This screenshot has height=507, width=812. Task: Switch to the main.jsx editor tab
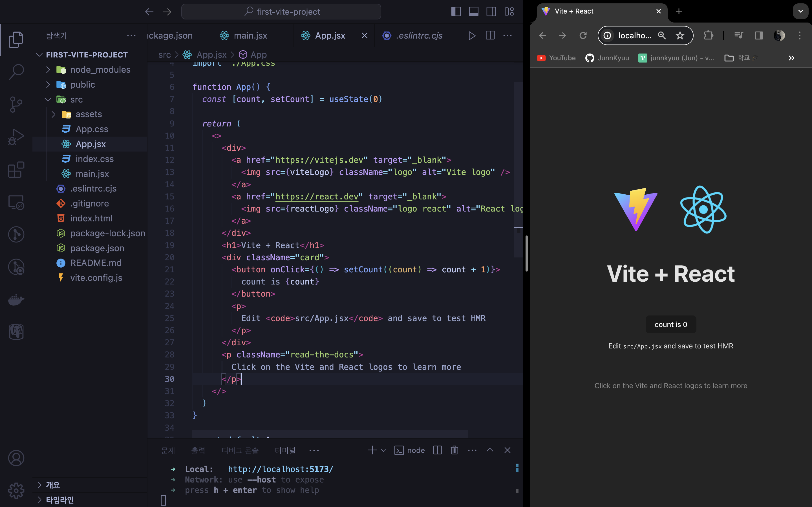(250, 35)
